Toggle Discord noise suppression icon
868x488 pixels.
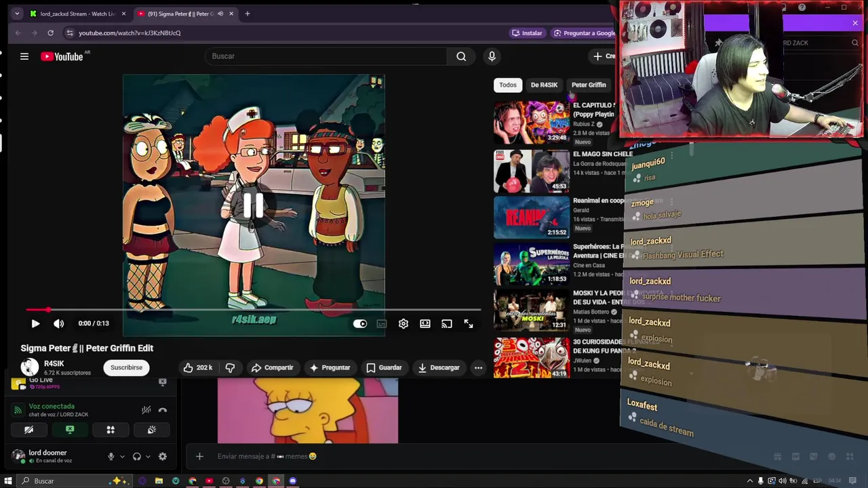coord(146,410)
